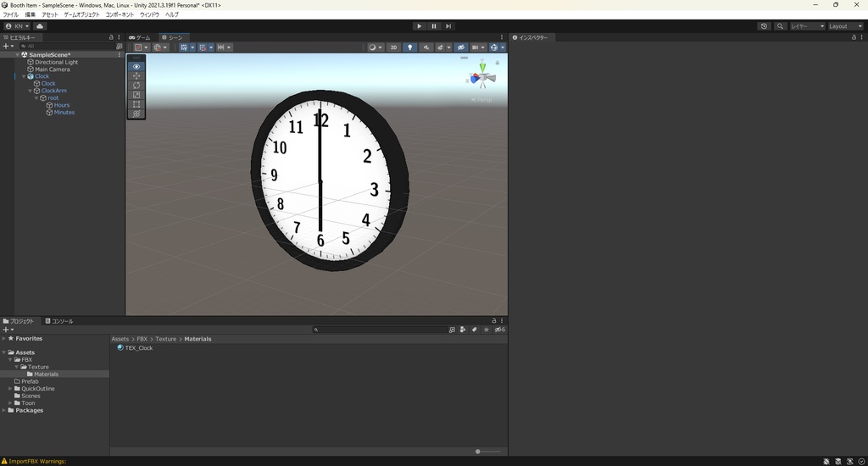Toggle 2D view mode
Viewport: 868px width, 466px height.
click(x=393, y=47)
